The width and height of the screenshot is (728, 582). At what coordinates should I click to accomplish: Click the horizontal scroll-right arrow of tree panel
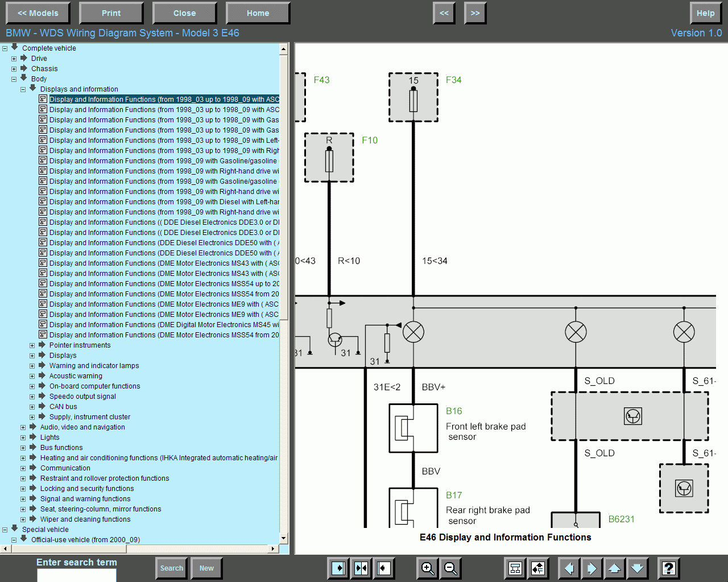(x=274, y=548)
